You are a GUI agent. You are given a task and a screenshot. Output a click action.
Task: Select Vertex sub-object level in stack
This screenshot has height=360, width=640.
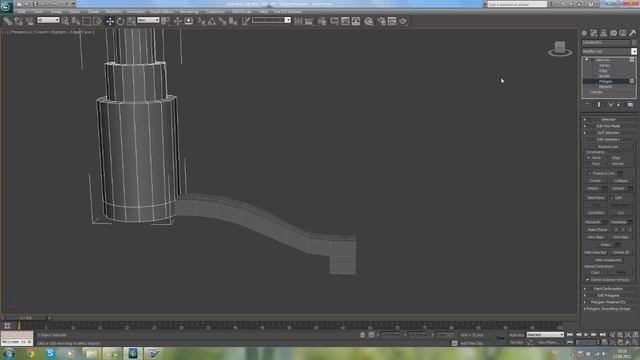pyautogui.click(x=604, y=65)
